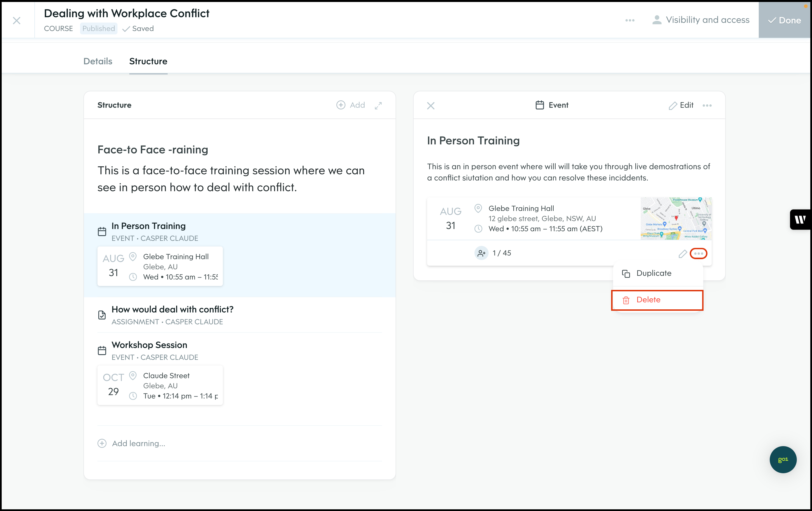Open the Event panel more options ellipsis

pyautogui.click(x=707, y=105)
